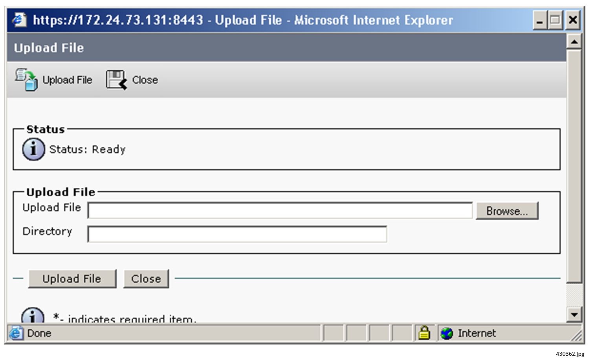The height and width of the screenshot is (364, 594).
Task: Focus the Upload File path field
Action: pyautogui.click(x=280, y=211)
